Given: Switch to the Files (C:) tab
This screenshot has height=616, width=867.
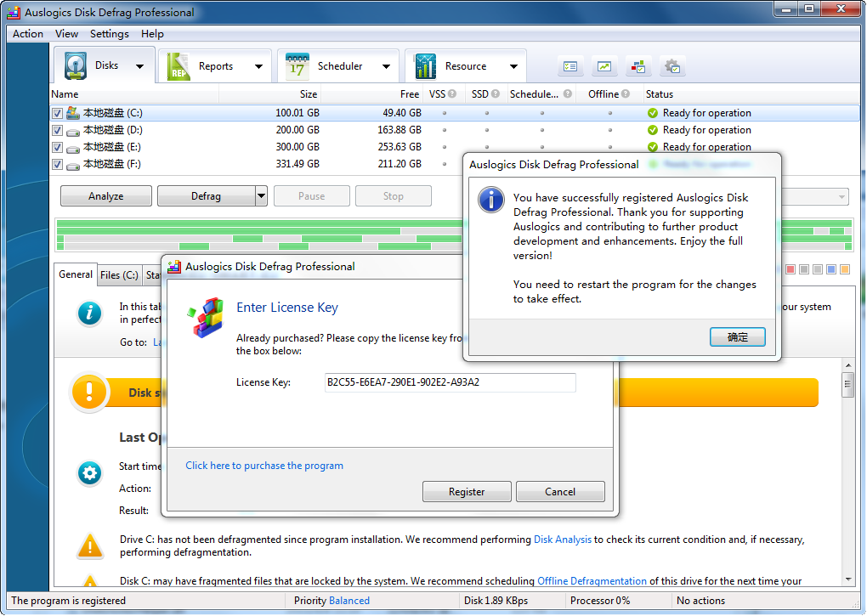Looking at the screenshot, I should (x=119, y=275).
